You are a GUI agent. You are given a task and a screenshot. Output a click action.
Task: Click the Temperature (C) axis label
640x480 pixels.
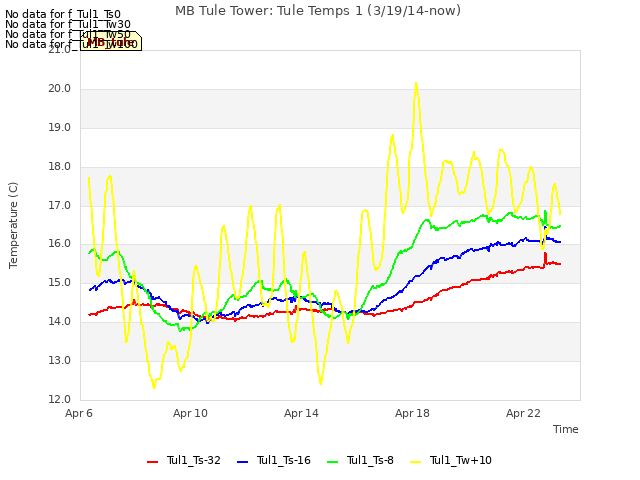(13, 225)
